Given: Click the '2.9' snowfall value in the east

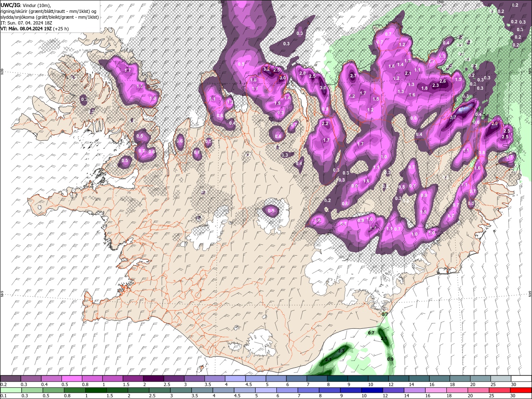Looking at the screenshot, I should (495, 123).
